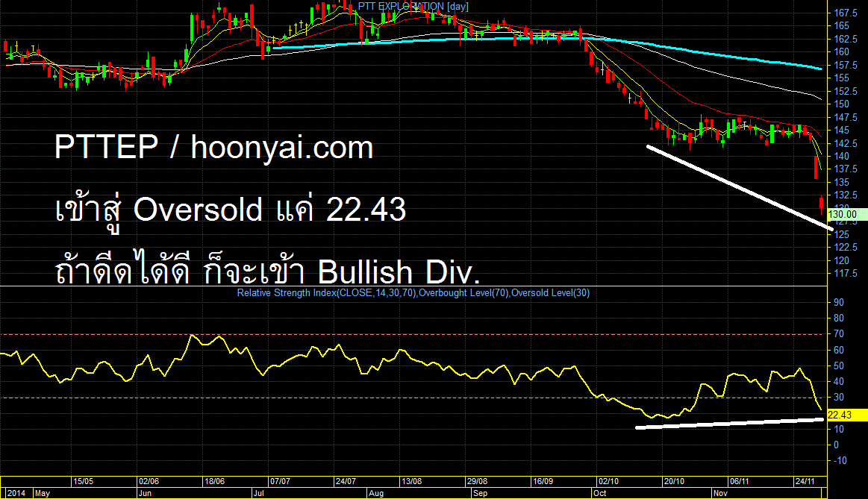
Task: Click the 30 level on RSI axis
Action: point(839,398)
